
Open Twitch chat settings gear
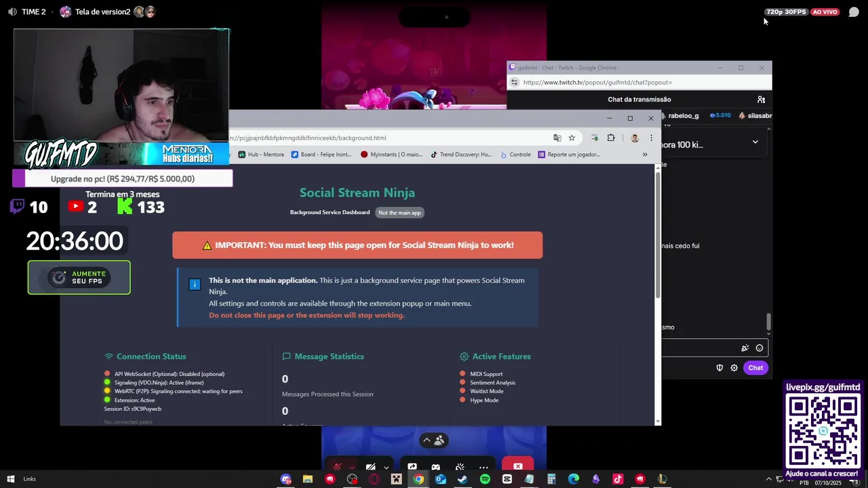[734, 368]
